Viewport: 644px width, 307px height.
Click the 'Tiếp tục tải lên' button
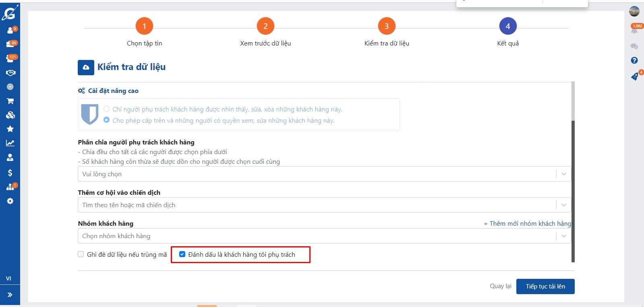[x=545, y=286]
